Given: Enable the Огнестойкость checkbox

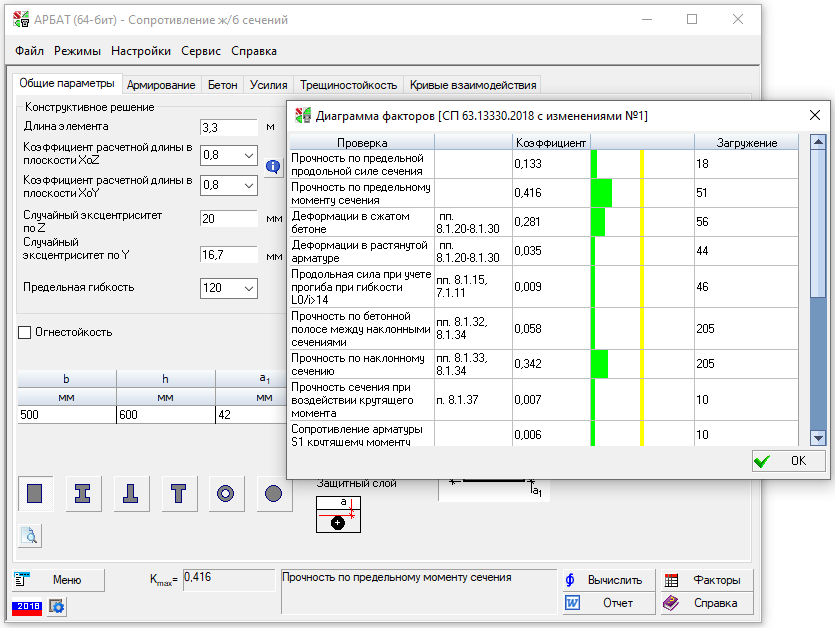Looking at the screenshot, I should pos(25,332).
